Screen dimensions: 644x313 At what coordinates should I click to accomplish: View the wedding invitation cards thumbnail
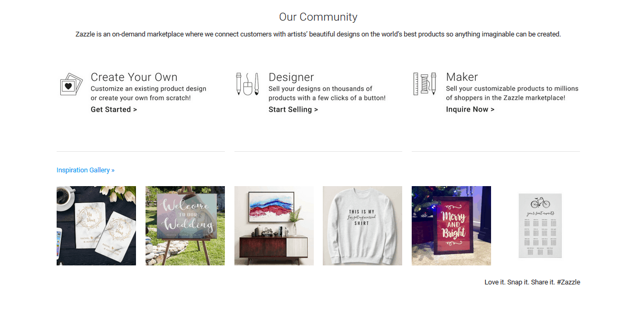pos(96,226)
